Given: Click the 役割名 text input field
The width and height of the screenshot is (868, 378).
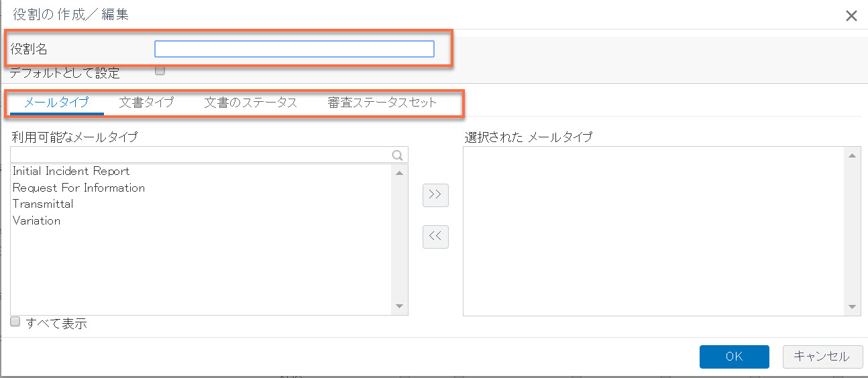Looking at the screenshot, I should [x=294, y=49].
